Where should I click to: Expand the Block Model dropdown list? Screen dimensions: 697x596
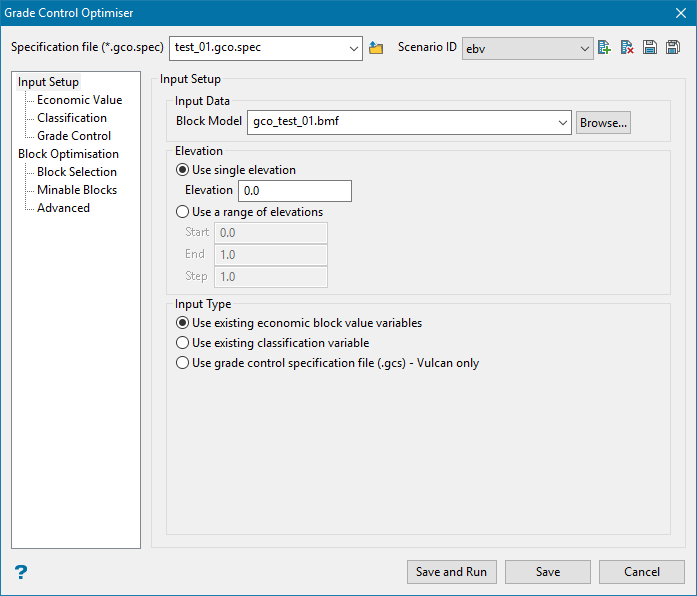point(563,123)
